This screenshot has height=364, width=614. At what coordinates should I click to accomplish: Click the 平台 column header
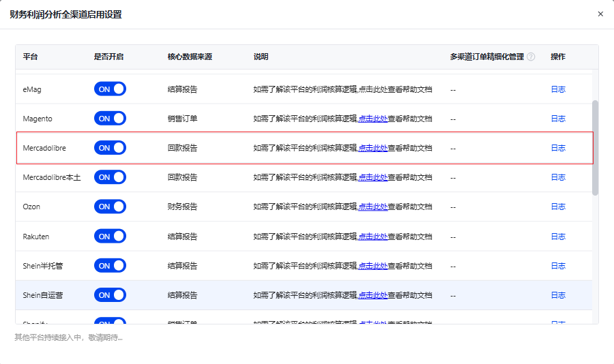[30, 57]
